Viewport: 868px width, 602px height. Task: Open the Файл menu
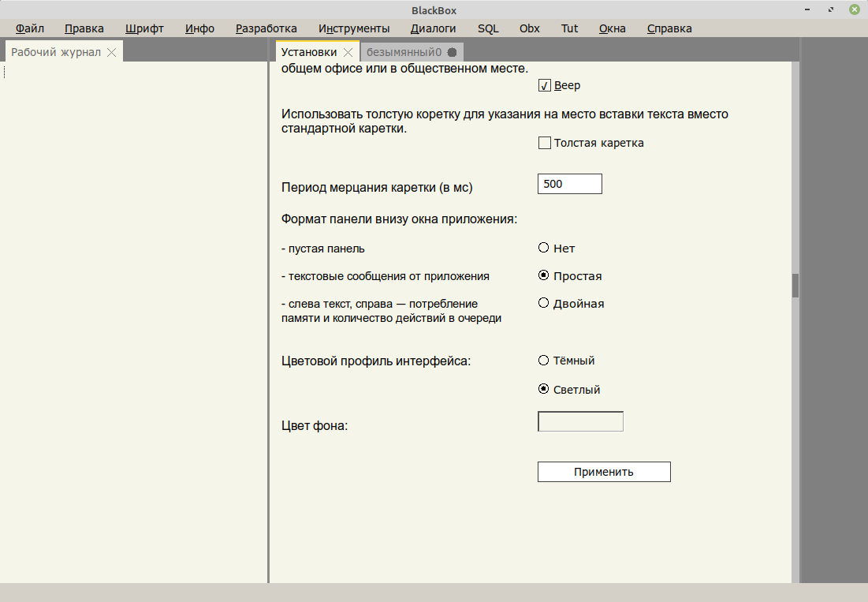[x=30, y=28]
